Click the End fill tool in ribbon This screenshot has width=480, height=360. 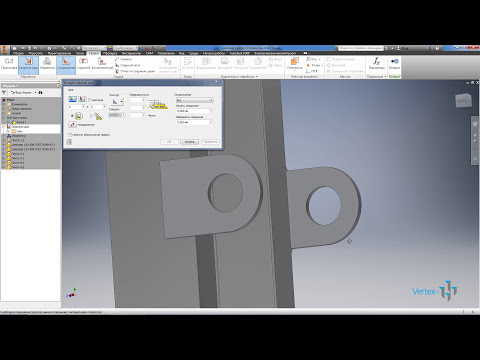(x=128, y=65)
